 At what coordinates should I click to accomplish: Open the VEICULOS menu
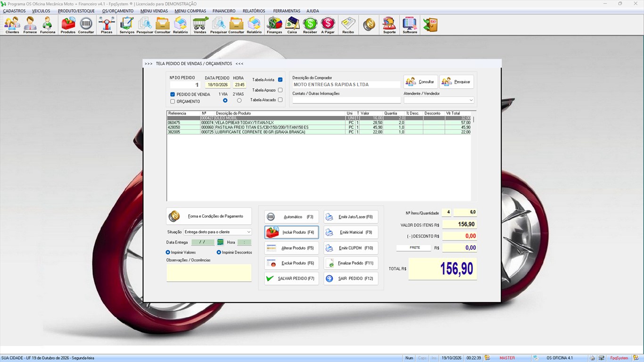click(x=41, y=11)
